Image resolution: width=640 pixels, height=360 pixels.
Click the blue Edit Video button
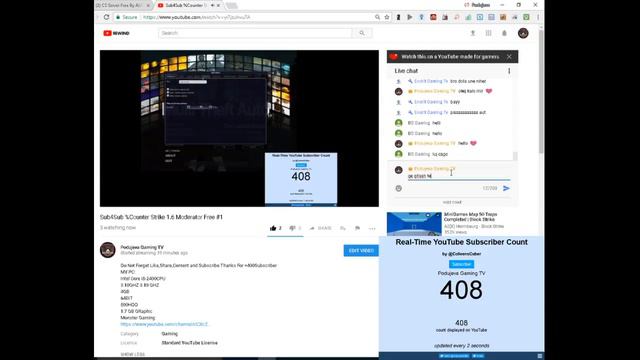(361, 251)
